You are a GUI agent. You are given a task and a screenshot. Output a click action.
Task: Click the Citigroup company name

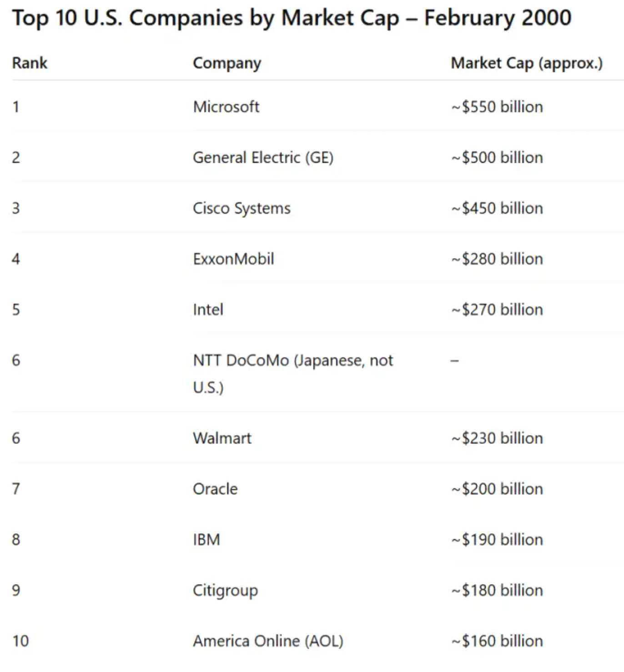click(x=225, y=591)
